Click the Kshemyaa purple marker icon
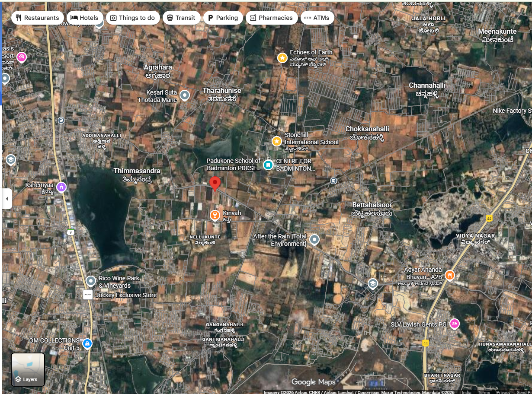532x394 pixels. 61,187
